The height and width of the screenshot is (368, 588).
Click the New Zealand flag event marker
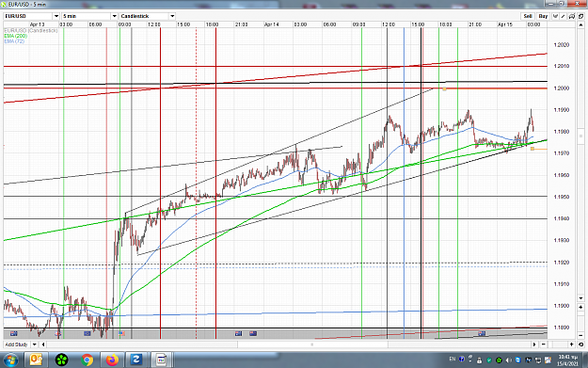coord(253,333)
